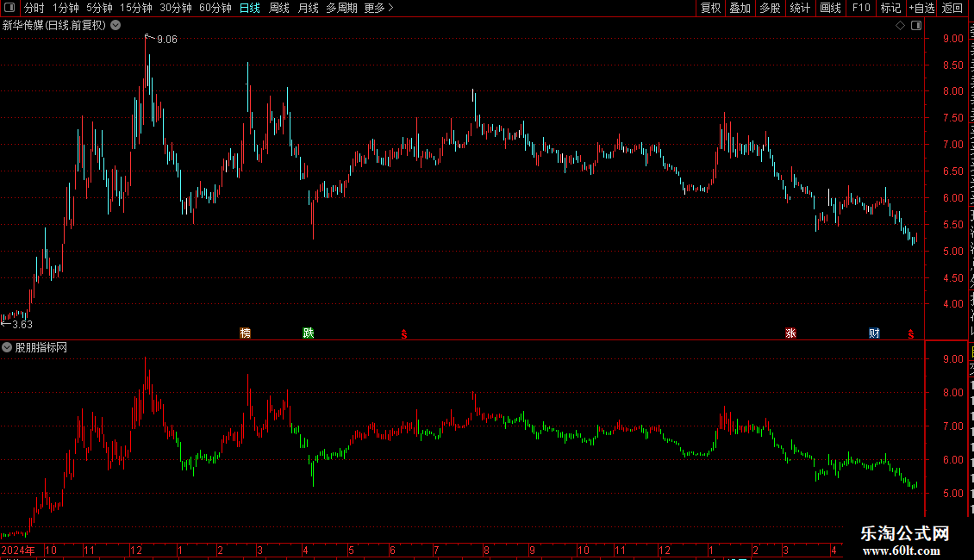Viewport: 974px width, 560px height.
Task: Click the 9.06 high price label
Action: (167, 40)
